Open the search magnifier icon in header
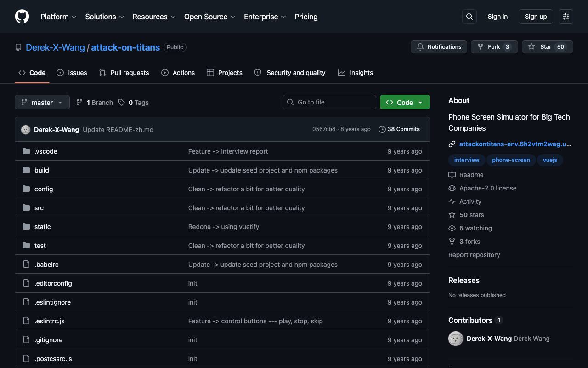 pyautogui.click(x=469, y=17)
